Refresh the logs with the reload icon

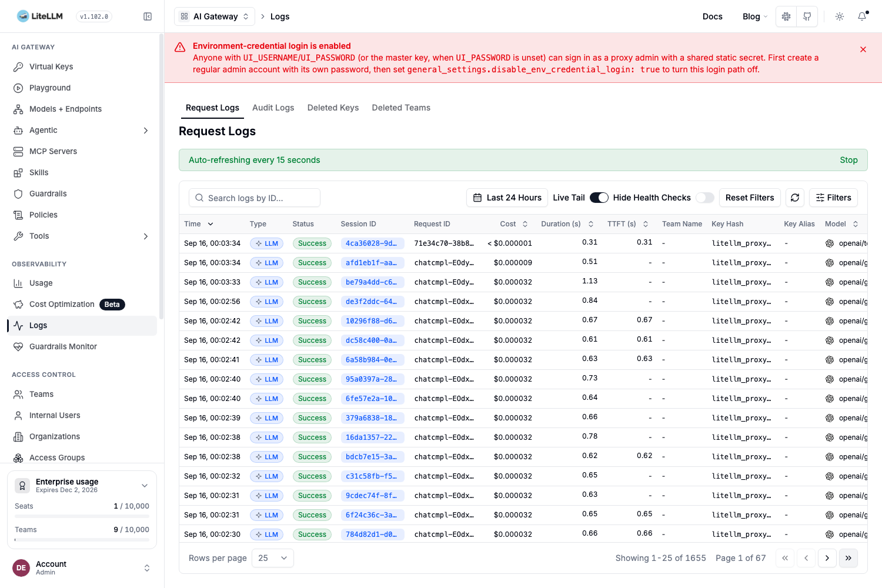(x=795, y=198)
